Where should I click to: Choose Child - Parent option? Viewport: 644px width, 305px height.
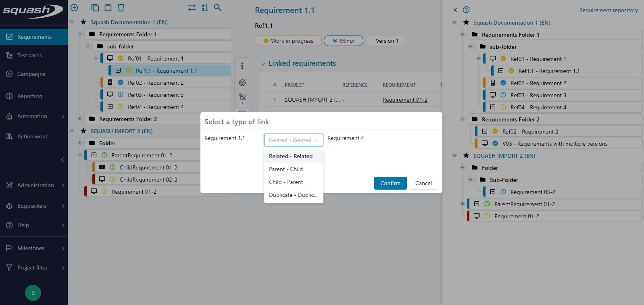[286, 182]
